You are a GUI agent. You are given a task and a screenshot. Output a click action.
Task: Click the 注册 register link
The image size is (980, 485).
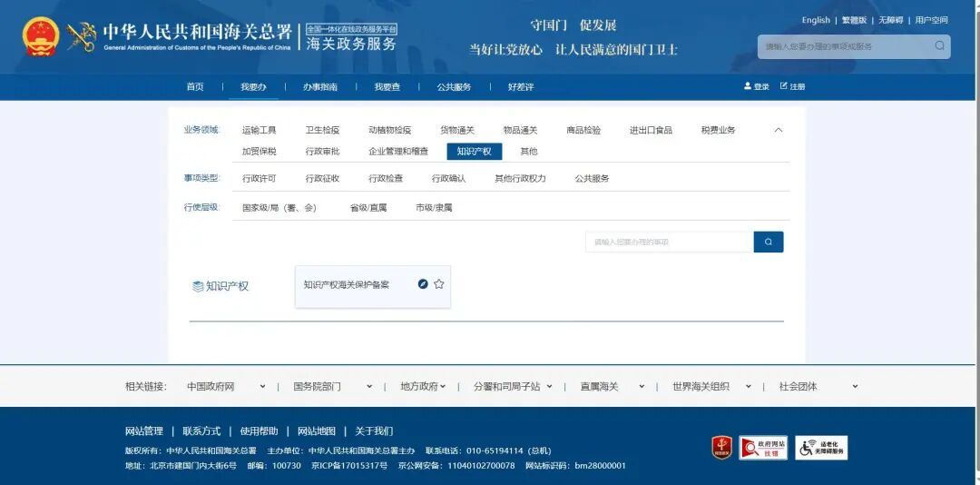798,87
